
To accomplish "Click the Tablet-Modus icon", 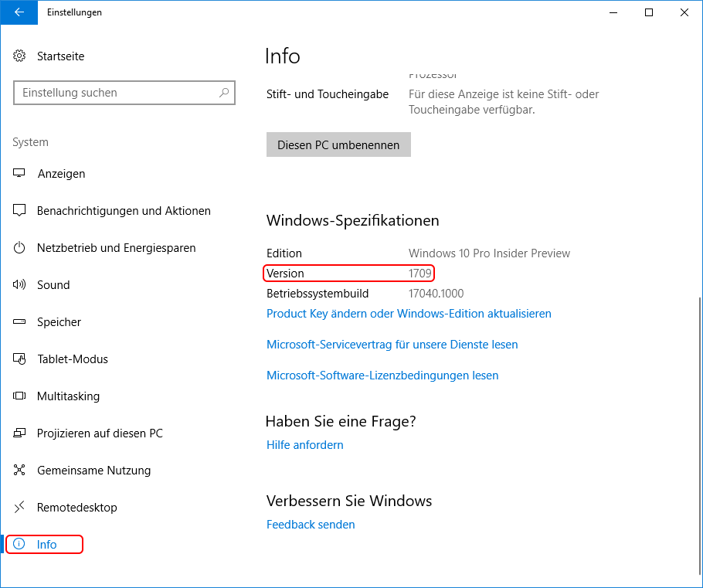I will click(19, 359).
